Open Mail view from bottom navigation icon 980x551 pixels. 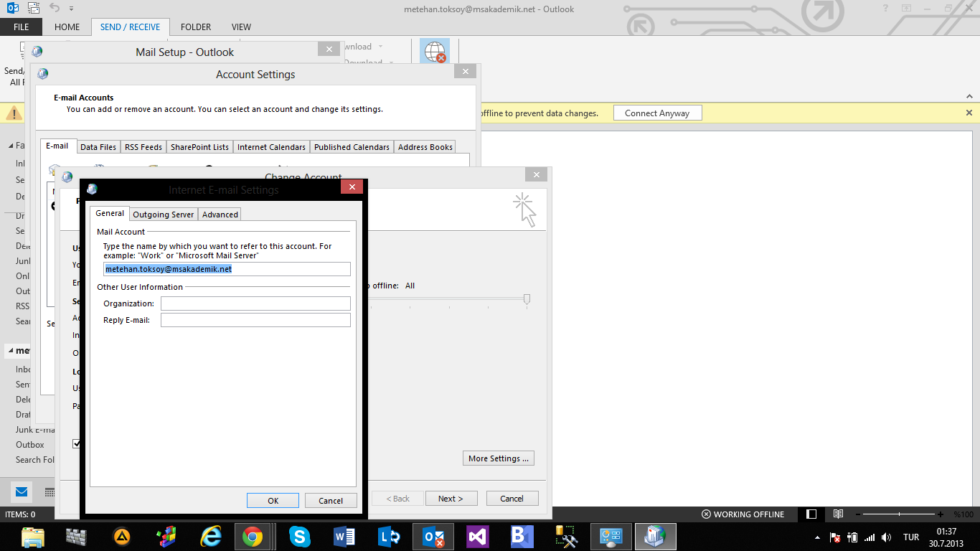coord(22,492)
